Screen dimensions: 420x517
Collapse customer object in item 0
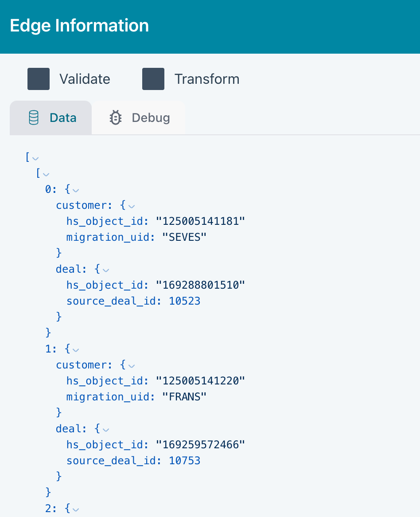(131, 206)
